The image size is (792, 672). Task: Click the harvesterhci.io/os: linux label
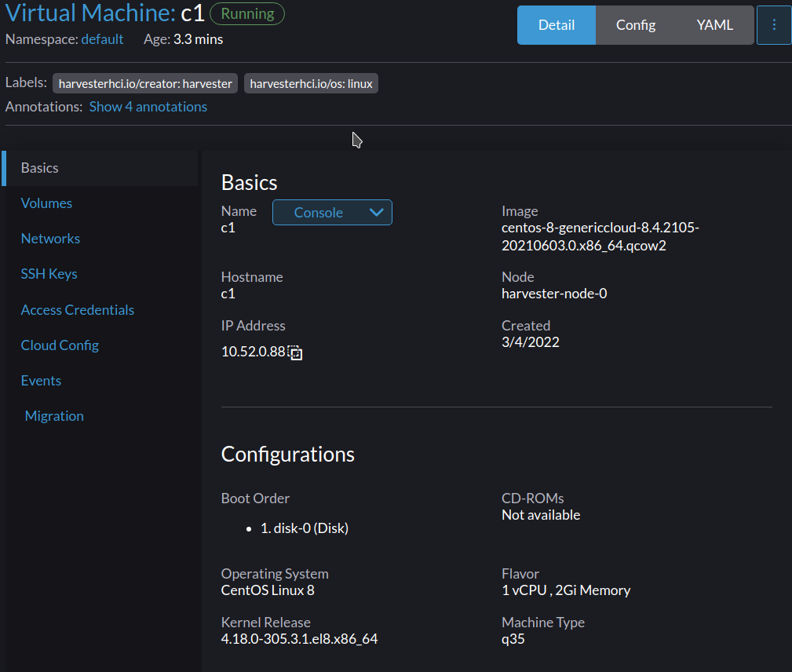click(311, 82)
